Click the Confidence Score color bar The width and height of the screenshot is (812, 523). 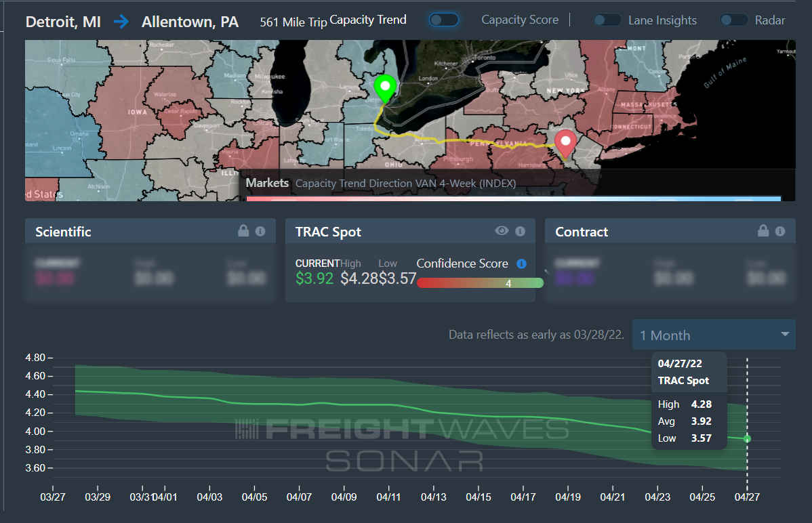[480, 283]
